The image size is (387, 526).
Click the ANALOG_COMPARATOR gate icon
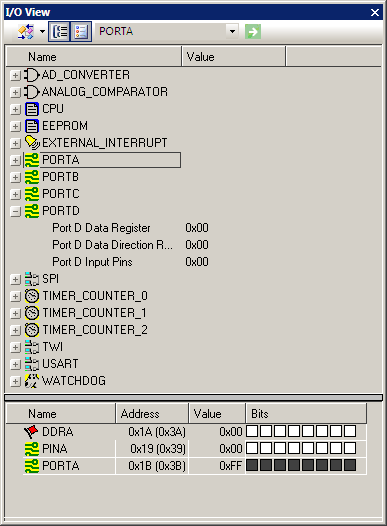(32, 92)
